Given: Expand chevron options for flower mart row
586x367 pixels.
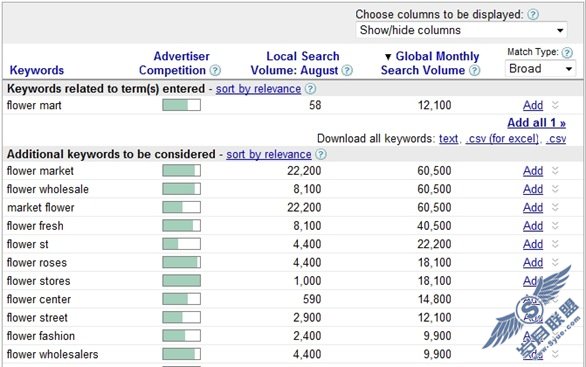Looking at the screenshot, I should point(555,105).
